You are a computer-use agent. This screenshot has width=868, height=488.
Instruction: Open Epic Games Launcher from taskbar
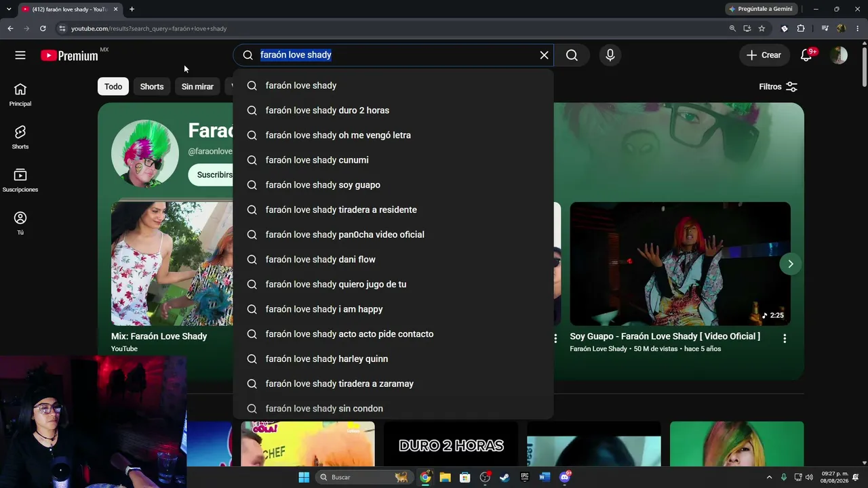(x=524, y=477)
